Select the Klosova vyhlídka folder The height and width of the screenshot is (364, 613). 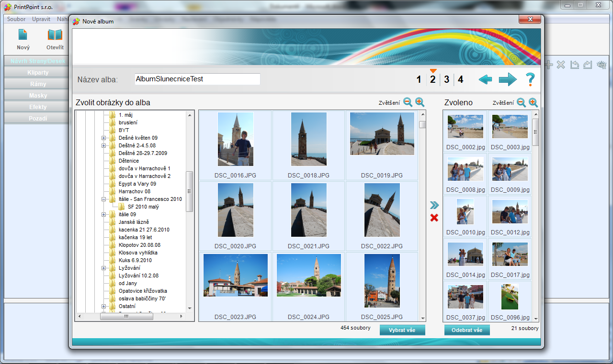138,253
